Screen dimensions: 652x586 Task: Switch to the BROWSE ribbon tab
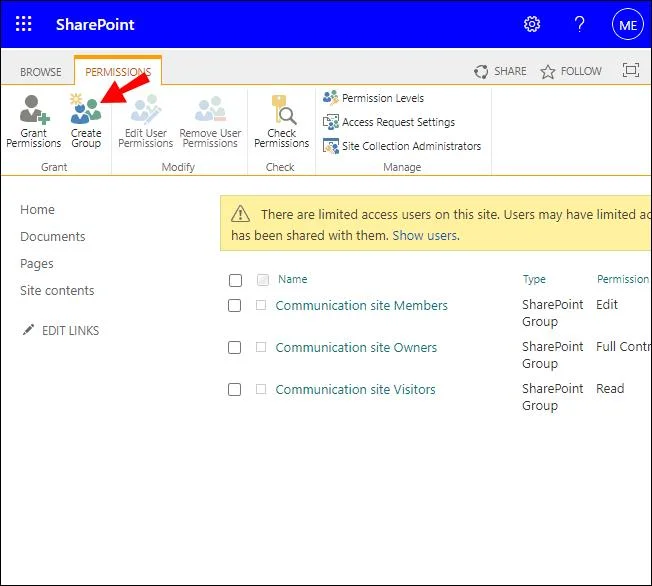click(x=41, y=72)
